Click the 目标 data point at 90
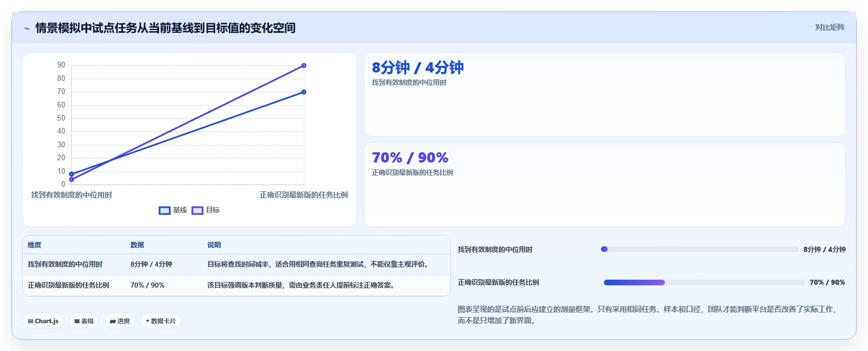The height and width of the screenshot is (351, 868). [304, 66]
